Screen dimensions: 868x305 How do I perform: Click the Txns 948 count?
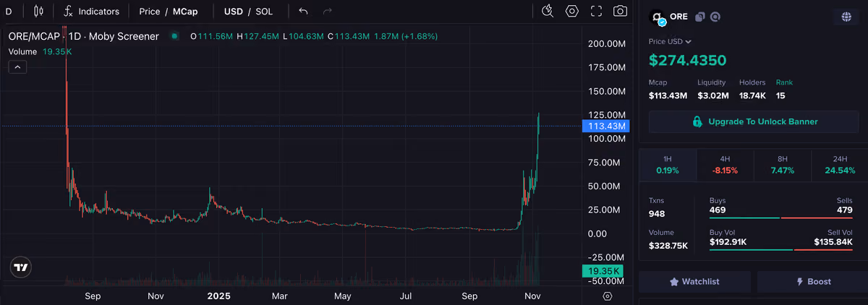[657, 214]
